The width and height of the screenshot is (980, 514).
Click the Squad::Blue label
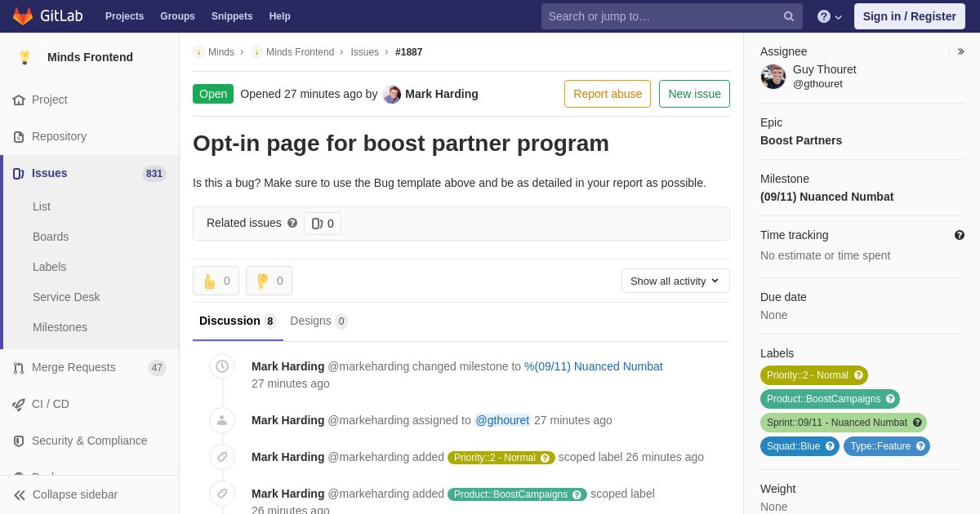point(800,446)
